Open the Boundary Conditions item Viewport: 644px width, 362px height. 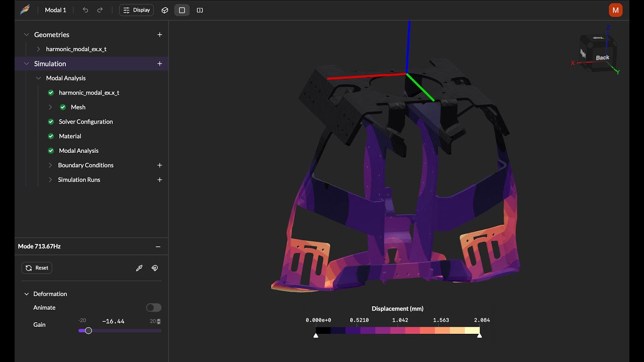pos(86,165)
